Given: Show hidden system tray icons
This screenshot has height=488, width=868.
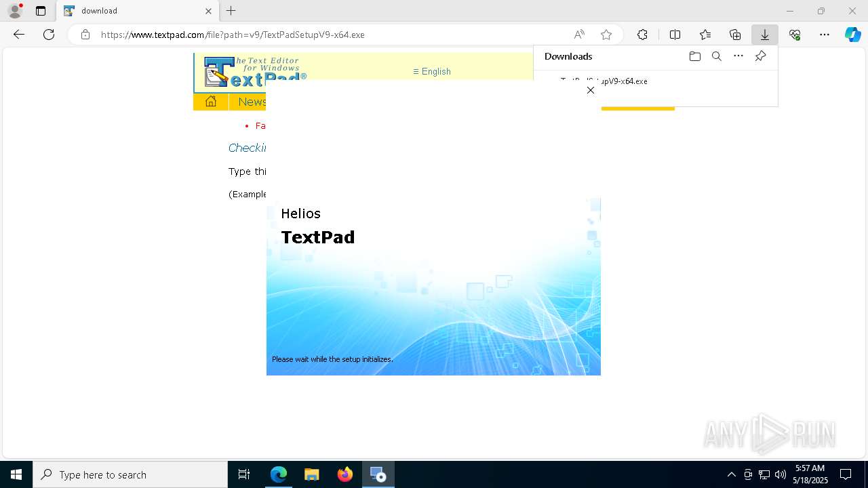Looking at the screenshot, I should [x=731, y=474].
